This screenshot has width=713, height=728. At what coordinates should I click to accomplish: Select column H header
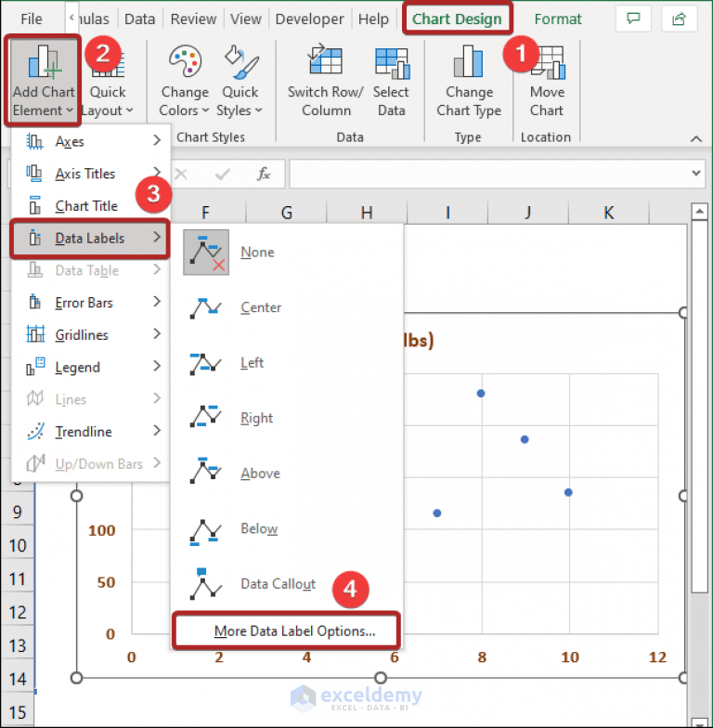pos(367,213)
